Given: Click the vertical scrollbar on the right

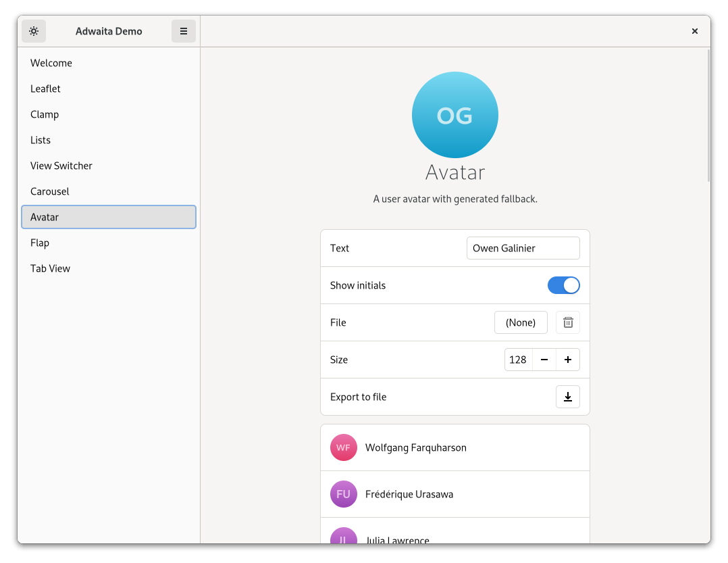Looking at the screenshot, I should 708,115.
